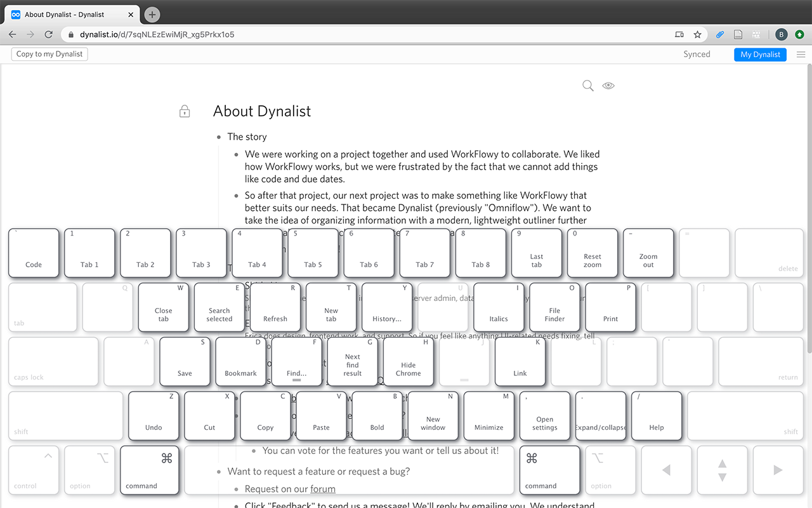Click the Search selected key
812x508 pixels.
point(219,307)
